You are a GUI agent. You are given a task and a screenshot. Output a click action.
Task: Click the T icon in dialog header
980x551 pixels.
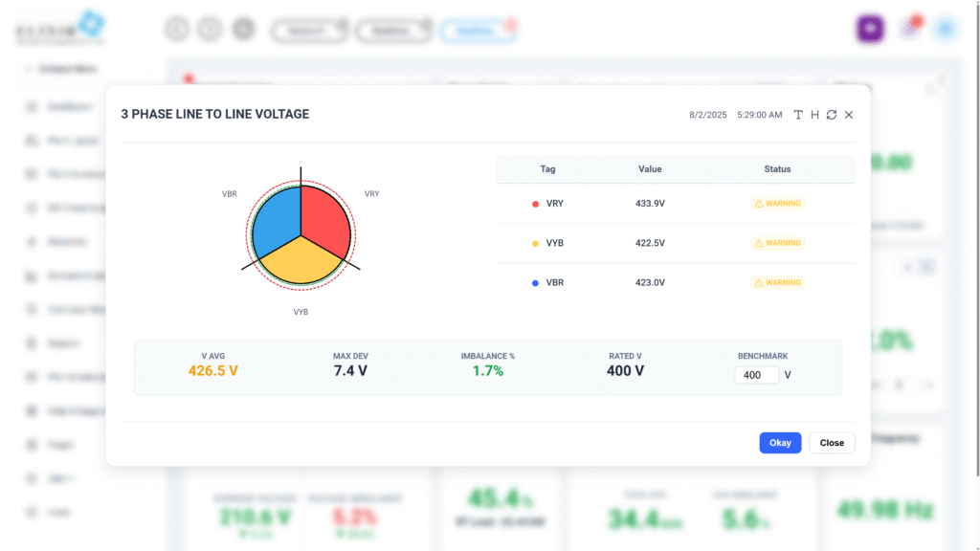tap(798, 115)
